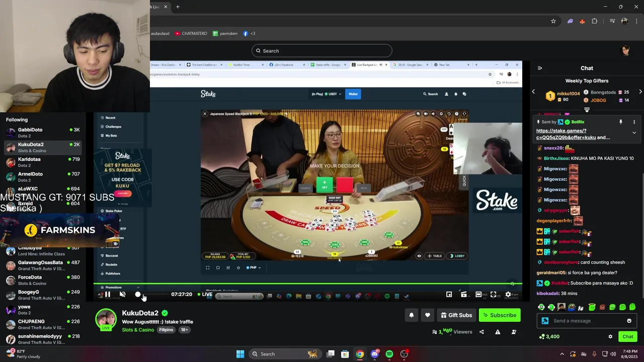Unmute the stream player audio

click(x=122, y=294)
